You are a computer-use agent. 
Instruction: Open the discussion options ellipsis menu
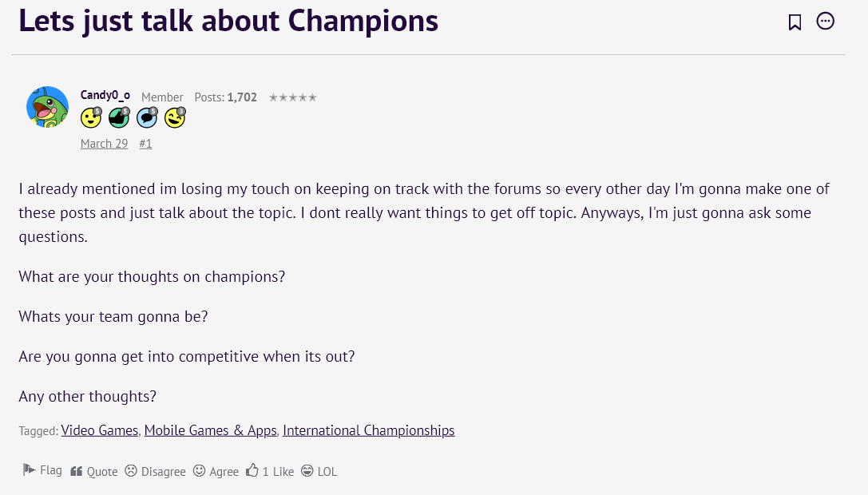click(826, 22)
